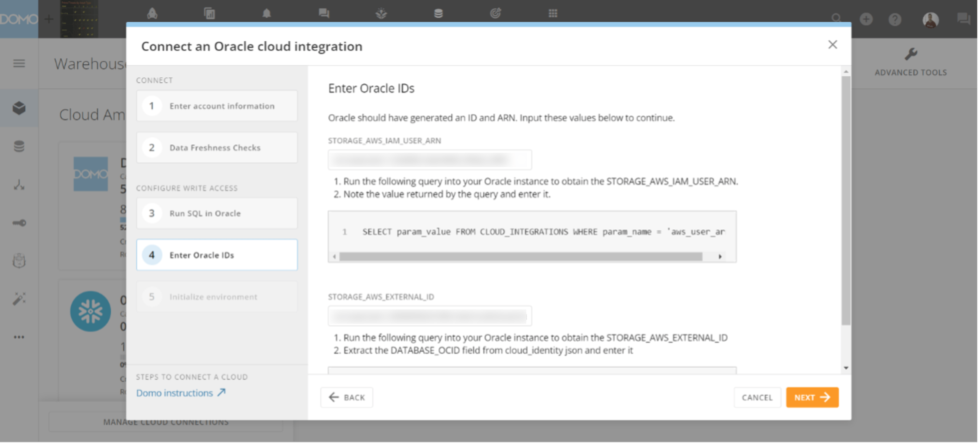
Task: Click the plus icon beside DOMO logo
Action: coord(49,19)
